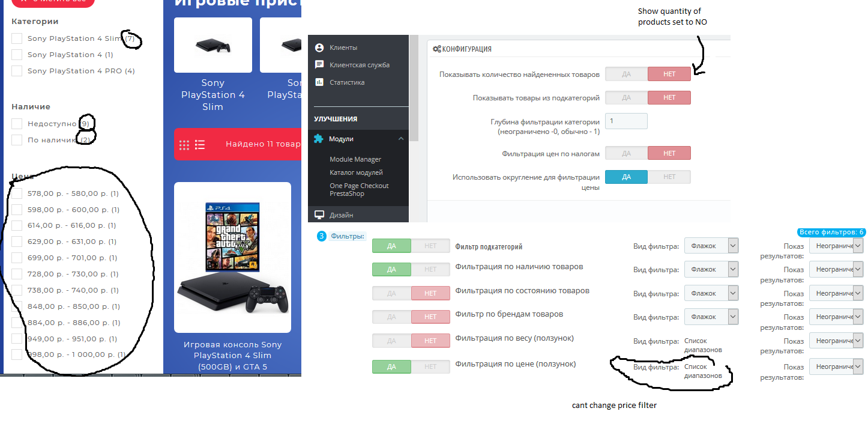The image size is (868, 423).
Task: Open Клиенты in the admin sidebar
Action: [343, 47]
